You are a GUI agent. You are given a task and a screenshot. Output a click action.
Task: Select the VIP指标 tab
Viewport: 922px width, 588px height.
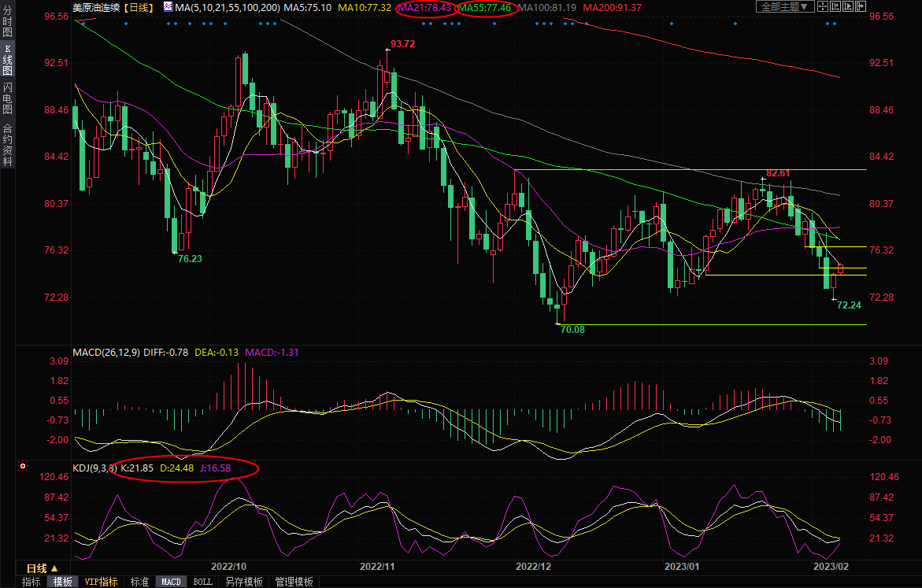pos(101,582)
